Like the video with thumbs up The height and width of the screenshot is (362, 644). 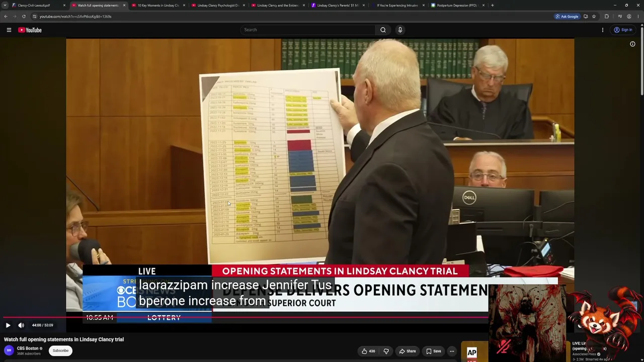[x=368, y=351]
